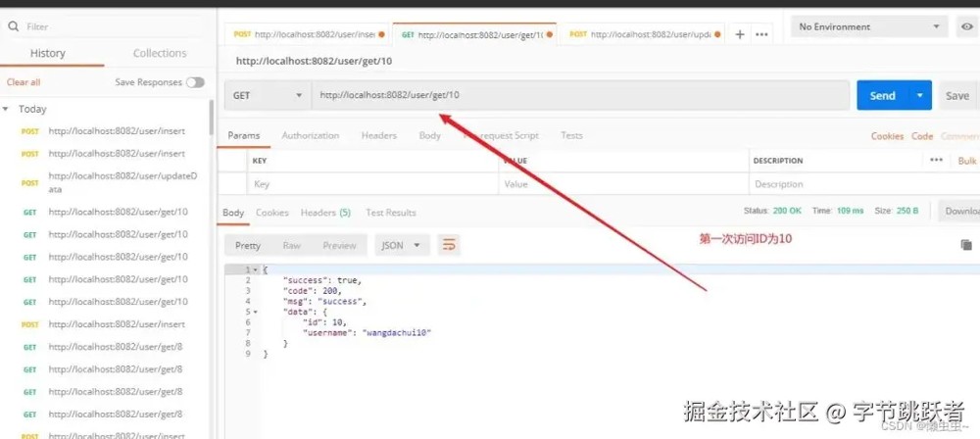Copy response using the copy icon
980x439 pixels.
tap(966, 245)
